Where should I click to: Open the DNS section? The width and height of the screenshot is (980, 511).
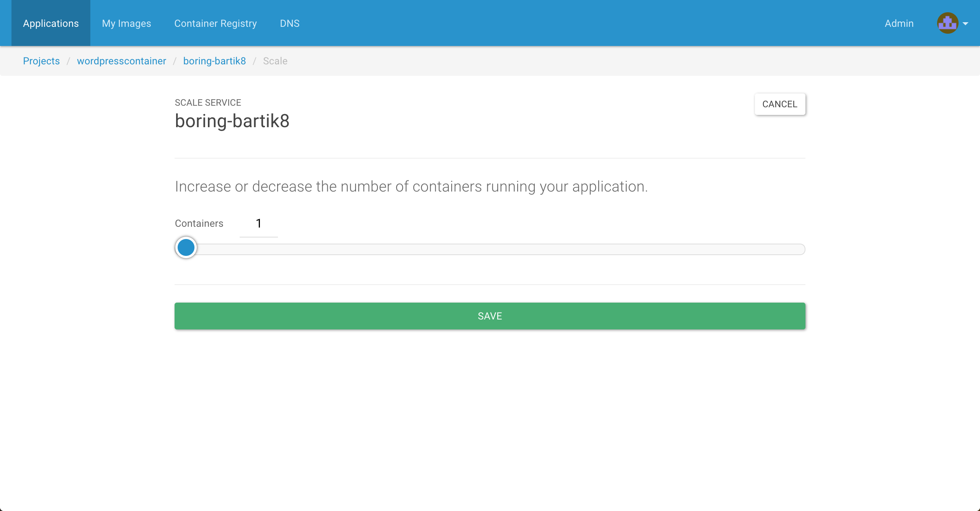290,23
